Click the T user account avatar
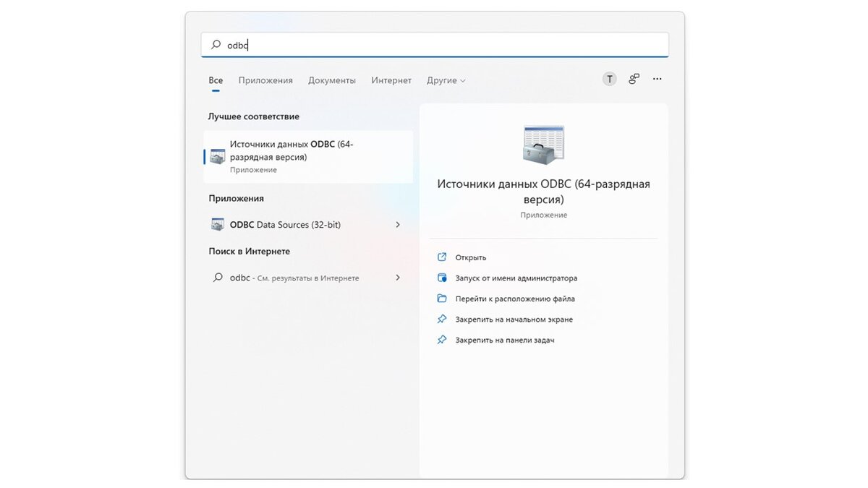The height and width of the screenshot is (488, 868). point(610,79)
